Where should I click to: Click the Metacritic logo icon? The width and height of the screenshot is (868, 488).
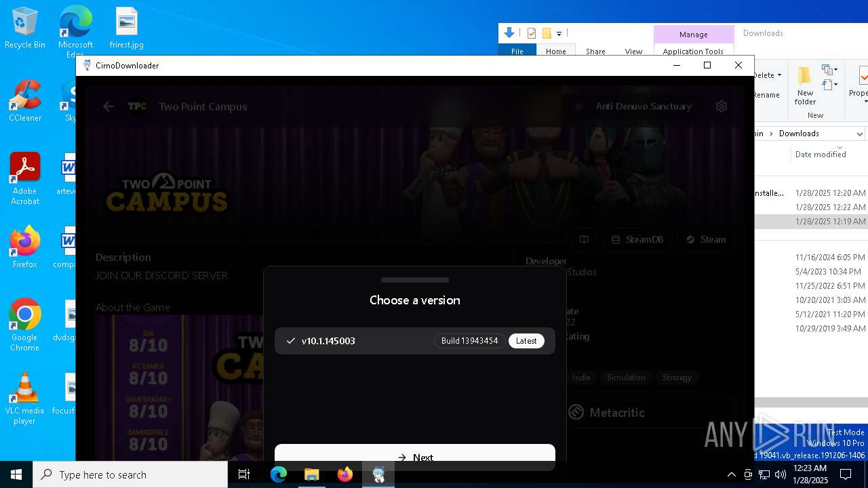pos(576,412)
